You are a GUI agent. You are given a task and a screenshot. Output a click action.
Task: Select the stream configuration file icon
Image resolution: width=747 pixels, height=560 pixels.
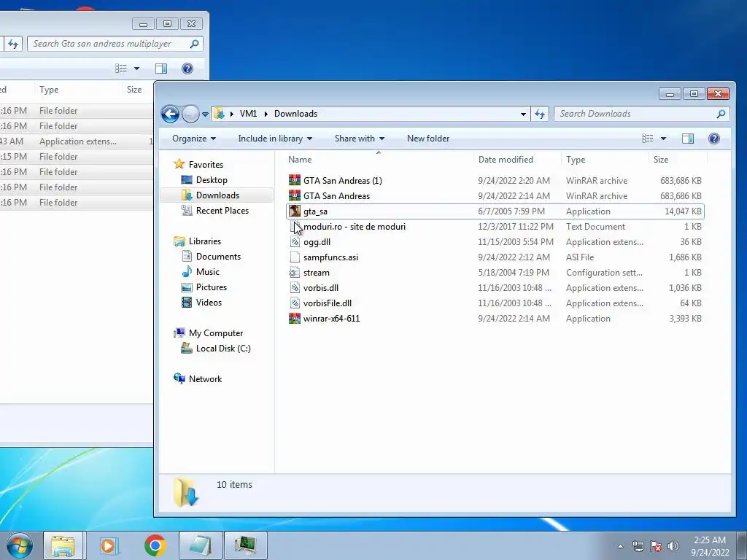[x=295, y=273]
